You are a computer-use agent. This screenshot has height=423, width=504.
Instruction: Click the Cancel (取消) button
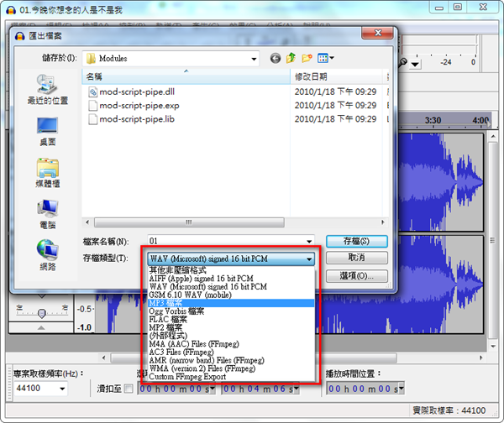click(x=357, y=258)
